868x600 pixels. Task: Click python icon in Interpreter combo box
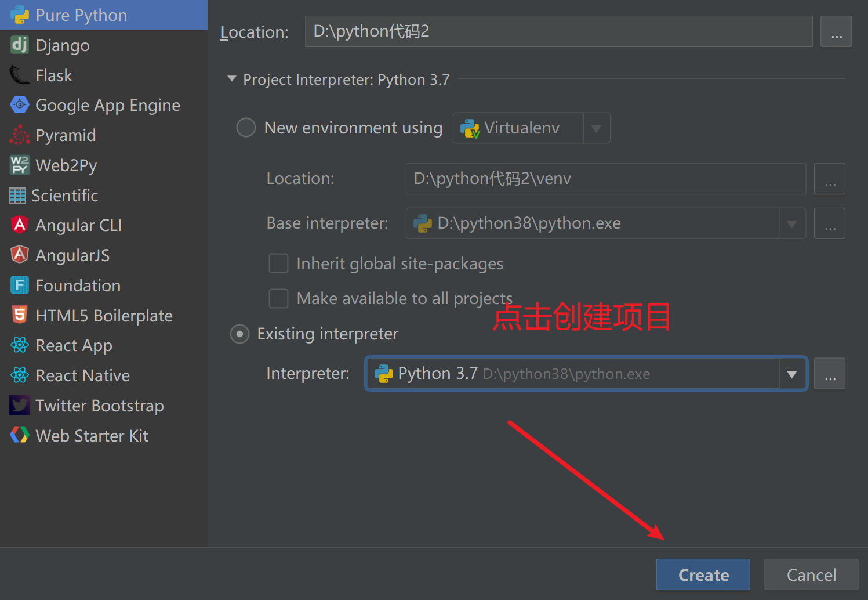384,374
